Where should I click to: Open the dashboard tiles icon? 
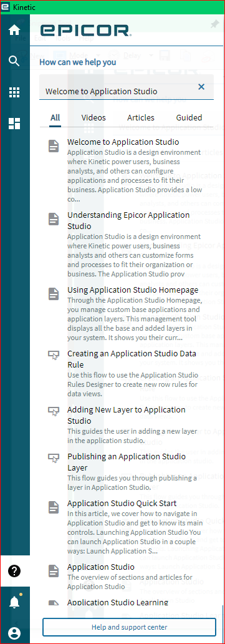14,124
